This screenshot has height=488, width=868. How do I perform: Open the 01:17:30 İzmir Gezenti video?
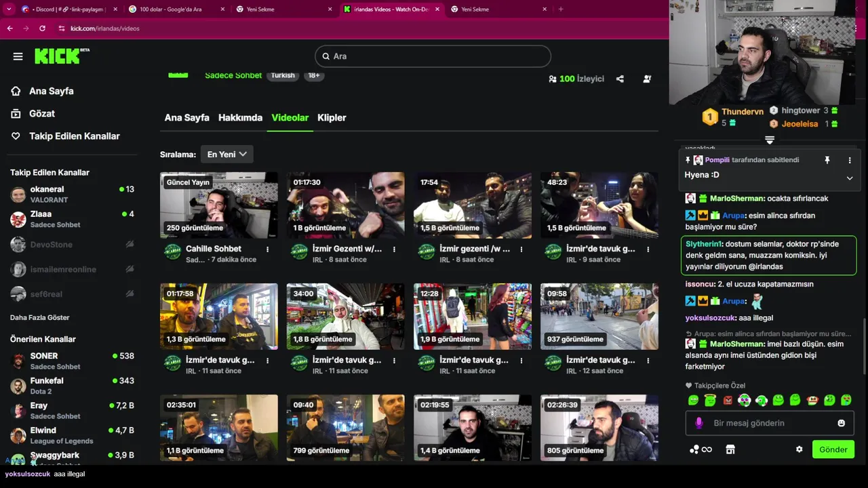click(x=345, y=205)
